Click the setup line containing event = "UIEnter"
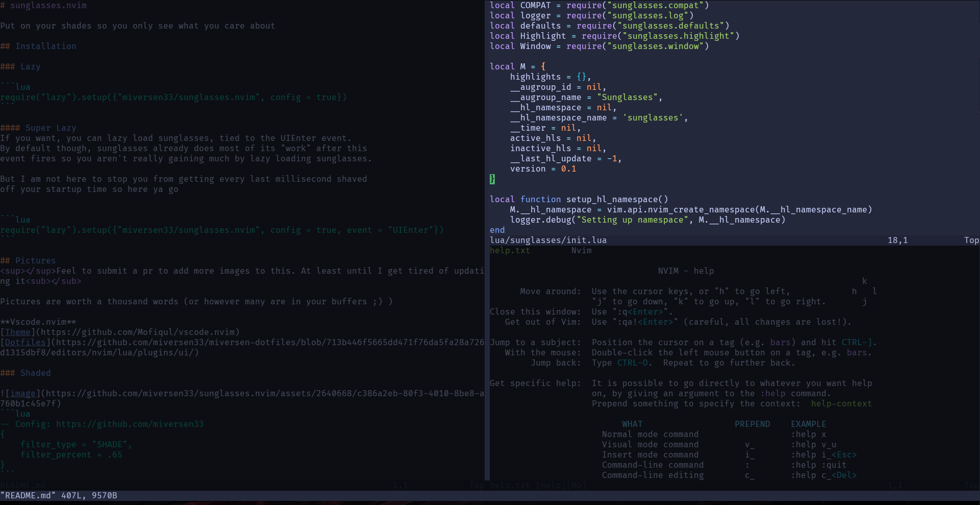 222,230
